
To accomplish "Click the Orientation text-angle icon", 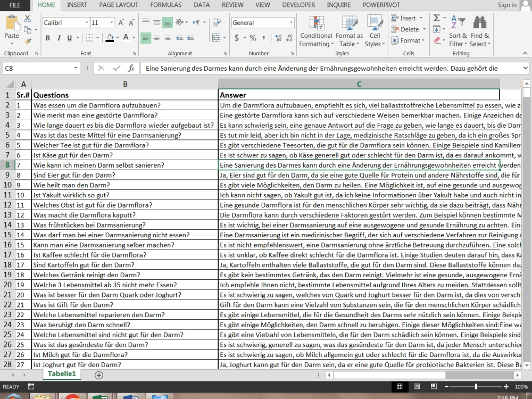I will point(180,22).
